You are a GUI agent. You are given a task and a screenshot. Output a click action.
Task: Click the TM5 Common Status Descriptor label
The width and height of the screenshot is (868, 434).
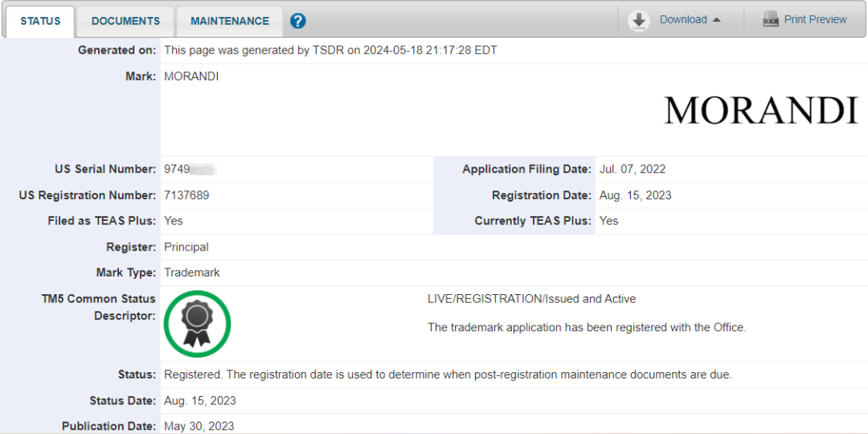98,307
